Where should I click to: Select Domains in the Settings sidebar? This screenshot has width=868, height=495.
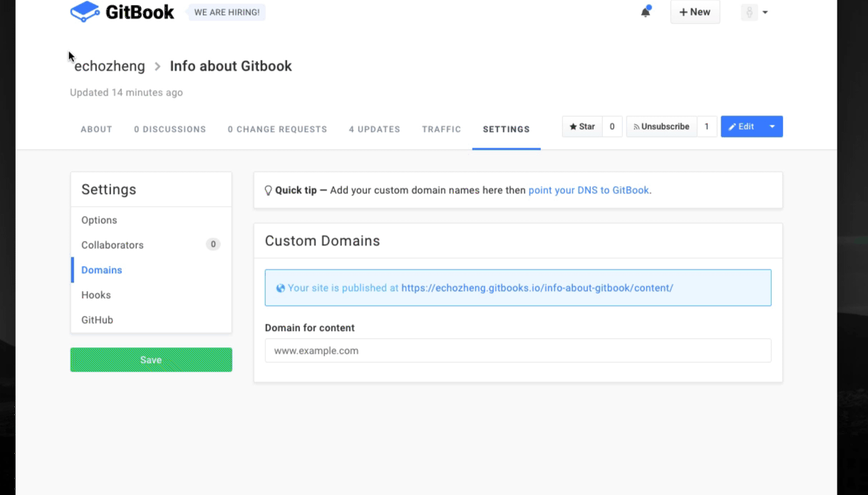pos(151,270)
